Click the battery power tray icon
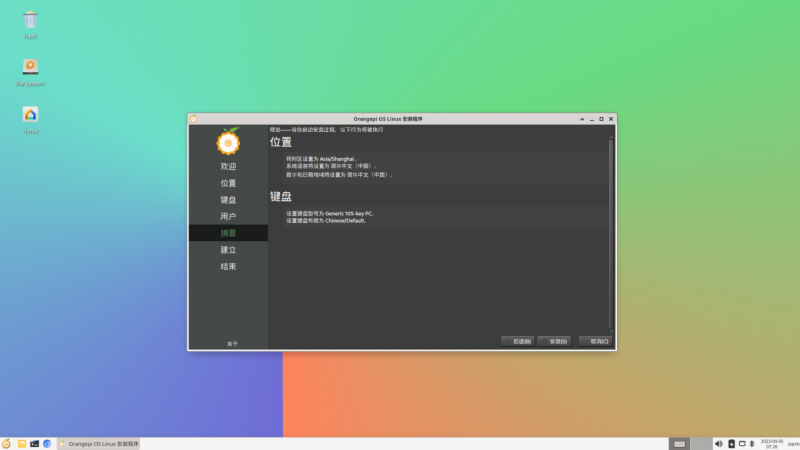 pyautogui.click(x=731, y=443)
